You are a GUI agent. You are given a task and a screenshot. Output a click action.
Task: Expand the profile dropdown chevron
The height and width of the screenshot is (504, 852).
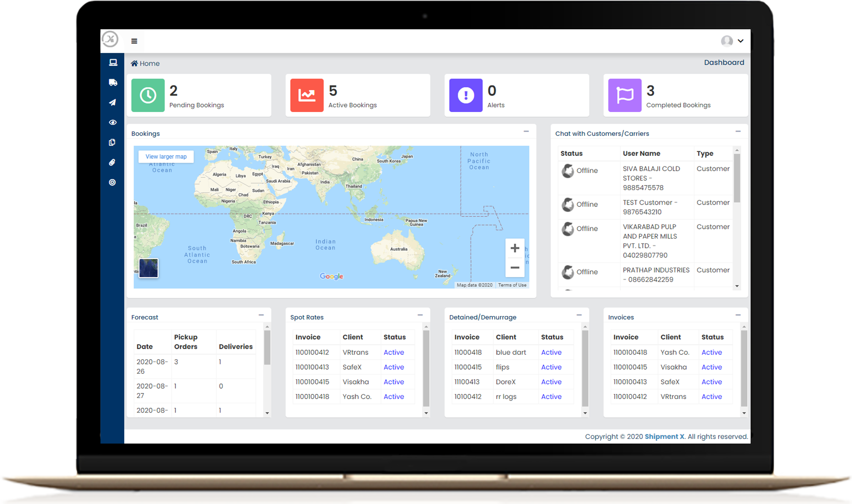(x=740, y=41)
